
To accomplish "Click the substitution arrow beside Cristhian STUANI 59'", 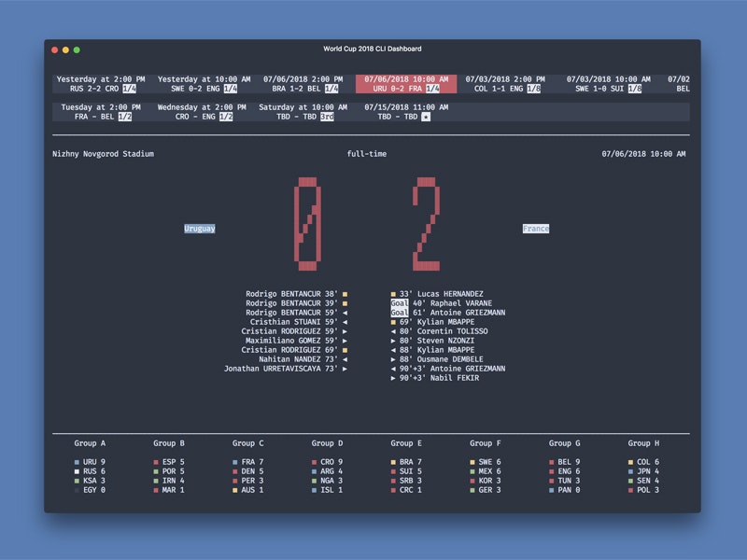I will tap(343, 322).
